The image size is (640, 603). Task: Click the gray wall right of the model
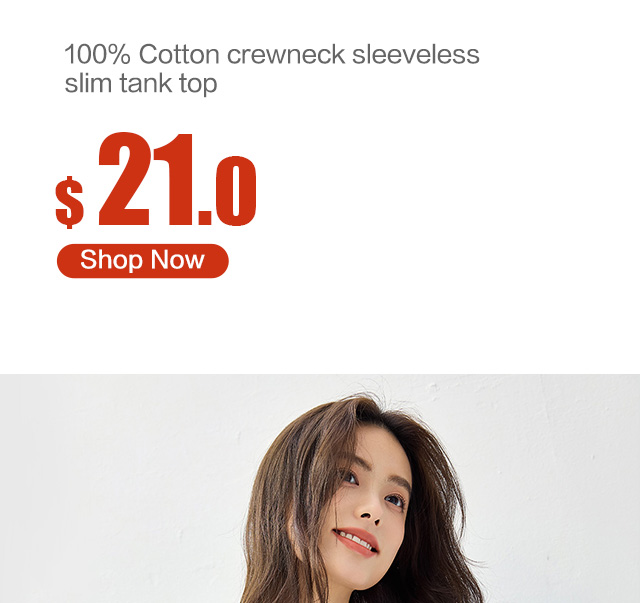tap(561, 488)
